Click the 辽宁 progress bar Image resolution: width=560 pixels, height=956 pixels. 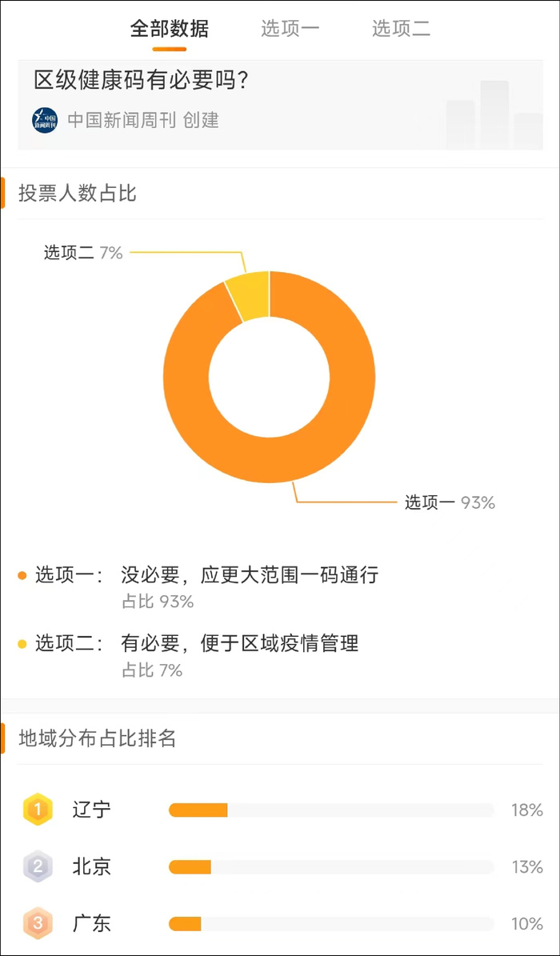[331, 810]
